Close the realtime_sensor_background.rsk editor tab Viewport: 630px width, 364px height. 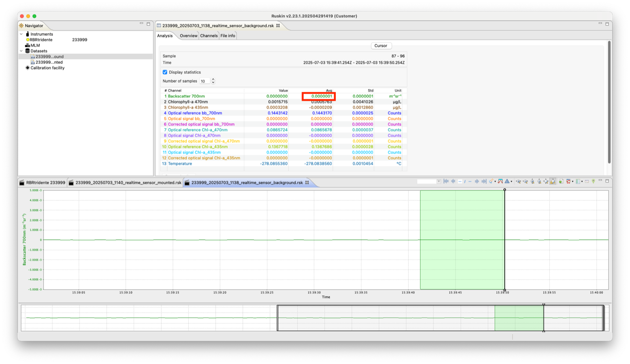click(278, 26)
